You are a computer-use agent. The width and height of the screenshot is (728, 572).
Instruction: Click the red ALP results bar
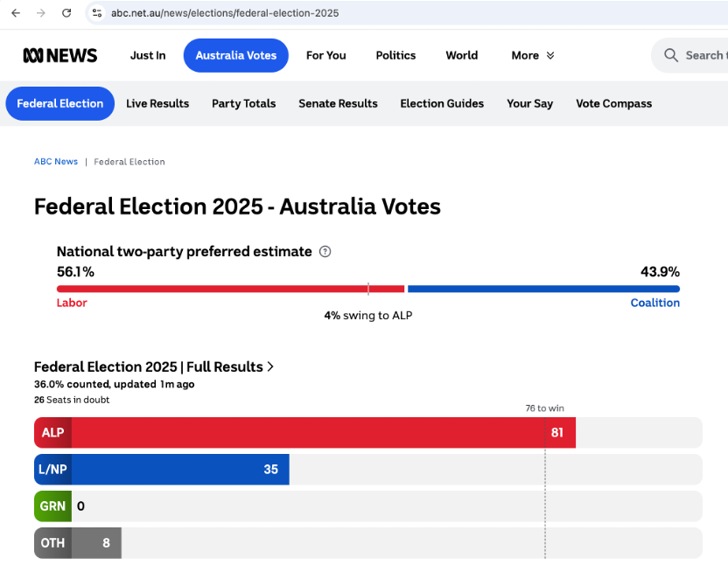point(304,433)
